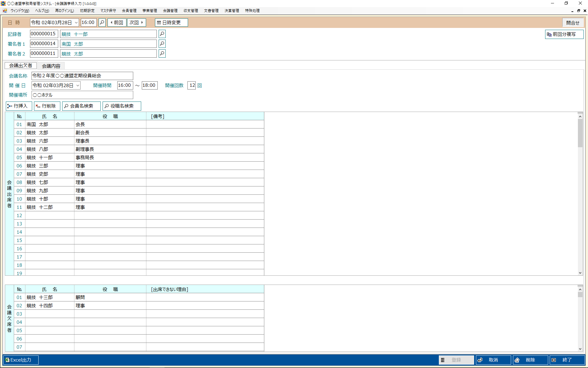The width and height of the screenshot is (588, 368).
Task: Open the 会員名検索 member search
Action: point(81,106)
